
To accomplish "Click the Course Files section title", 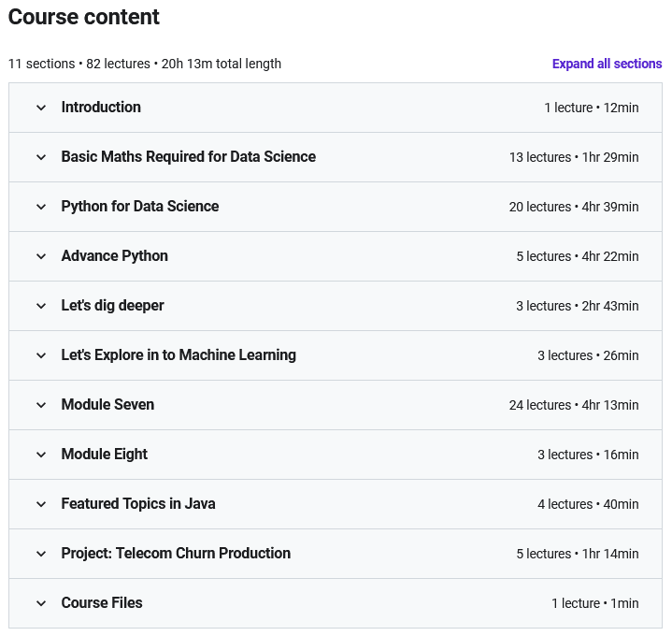I will click(x=102, y=603).
